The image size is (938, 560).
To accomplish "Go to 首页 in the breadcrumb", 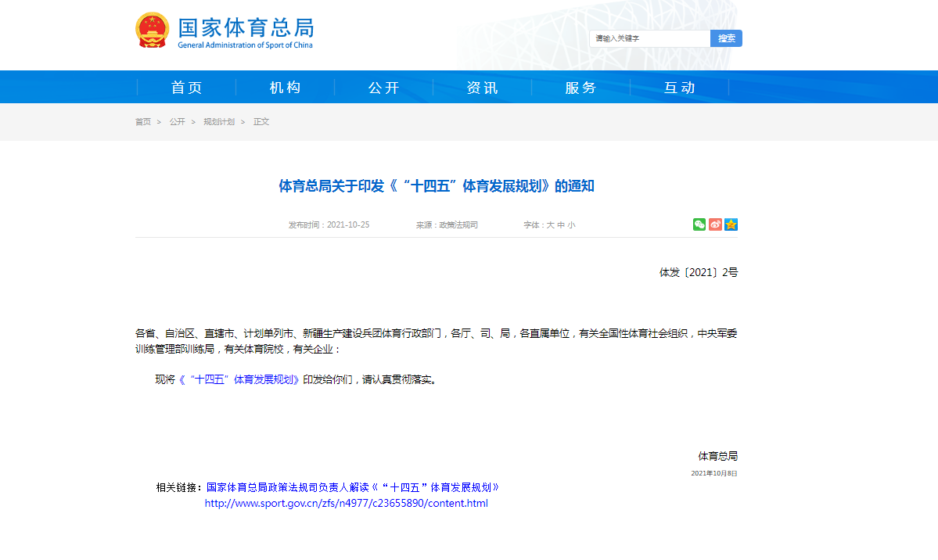I will (143, 121).
